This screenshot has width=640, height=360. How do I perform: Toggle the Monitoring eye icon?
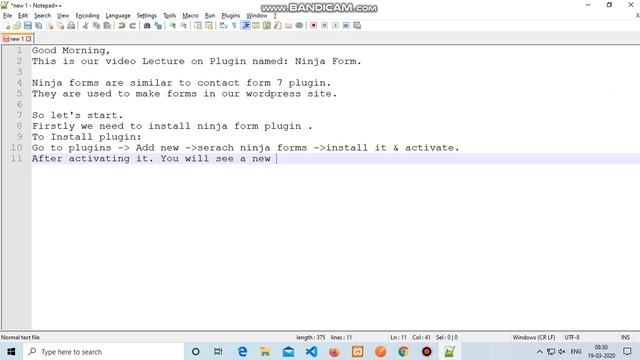click(x=299, y=26)
